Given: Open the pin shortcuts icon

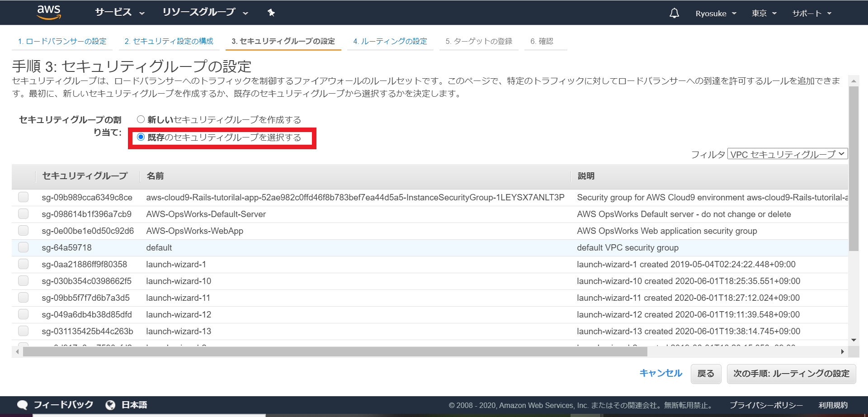Looking at the screenshot, I should 271,13.
